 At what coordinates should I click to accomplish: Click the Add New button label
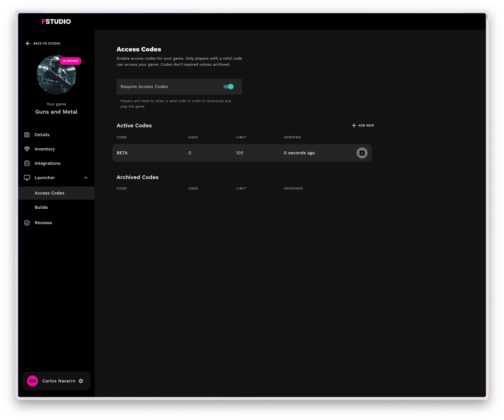point(366,126)
